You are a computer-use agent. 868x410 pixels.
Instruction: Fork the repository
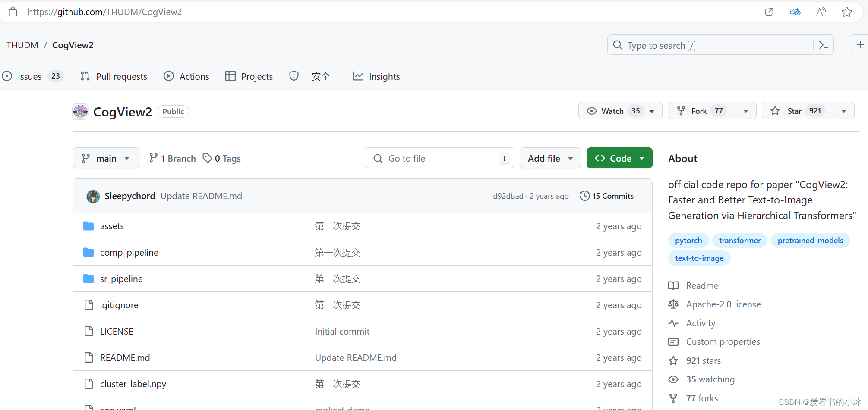coord(701,111)
